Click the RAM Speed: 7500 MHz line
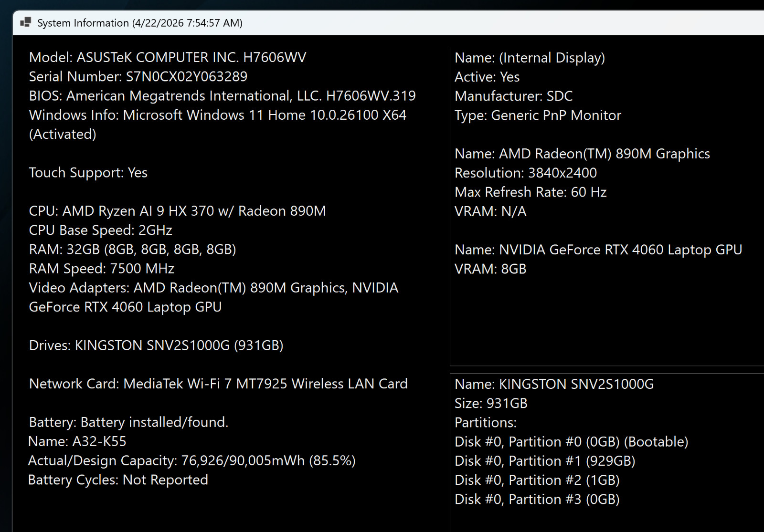The height and width of the screenshot is (532, 764). click(x=102, y=268)
